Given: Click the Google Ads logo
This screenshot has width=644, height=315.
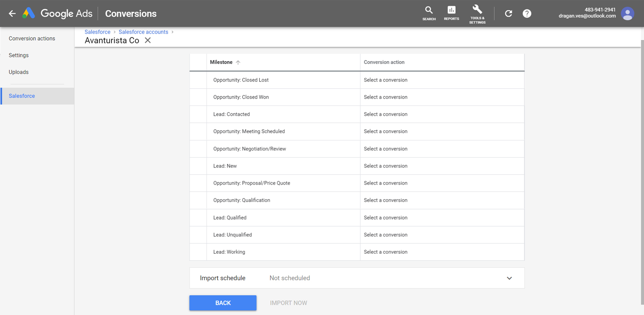Looking at the screenshot, I should pyautogui.click(x=29, y=14).
